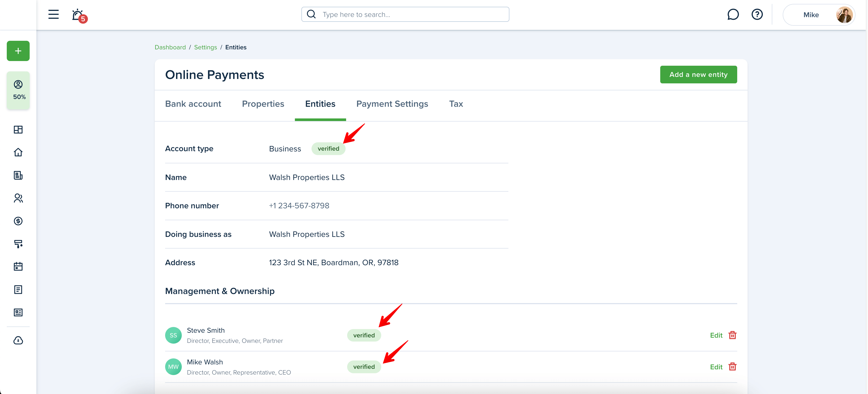The height and width of the screenshot is (394, 868).
Task: Click Steve Smith's verified badge
Action: (x=364, y=336)
